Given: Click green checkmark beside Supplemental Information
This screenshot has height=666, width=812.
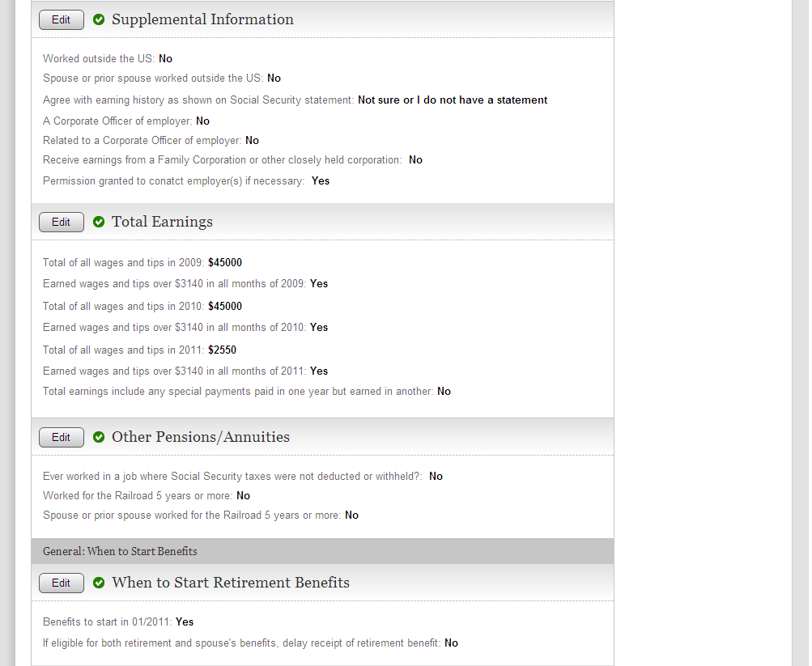Looking at the screenshot, I should tap(99, 19).
